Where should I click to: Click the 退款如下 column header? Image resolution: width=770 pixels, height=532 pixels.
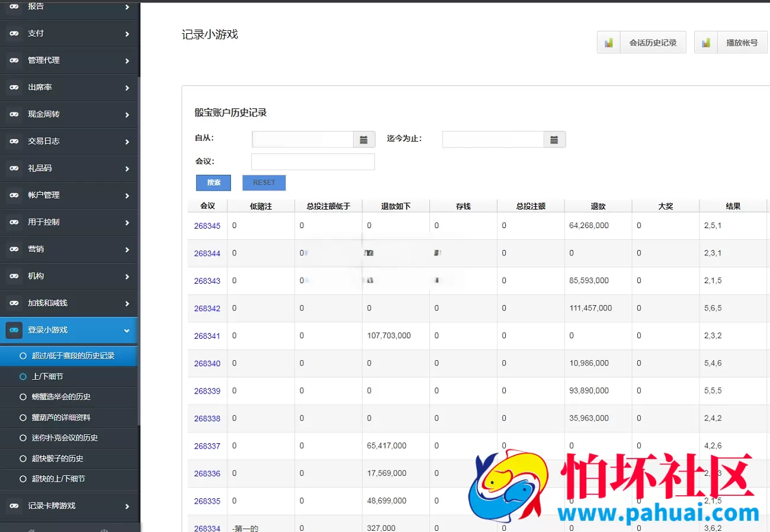(x=396, y=206)
